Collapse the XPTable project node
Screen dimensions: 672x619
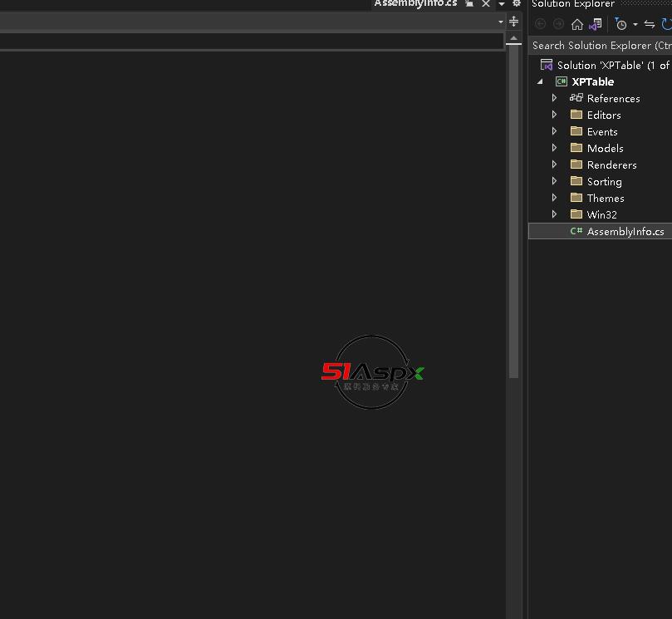click(541, 81)
